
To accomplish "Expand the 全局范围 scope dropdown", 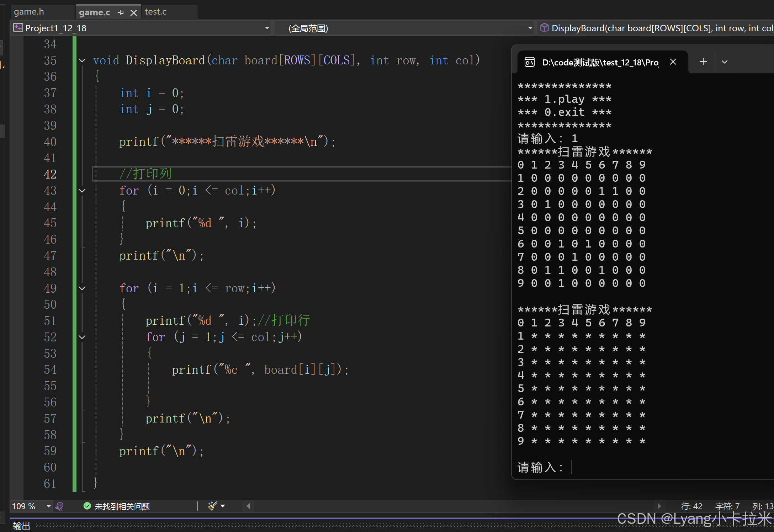I will (530, 28).
